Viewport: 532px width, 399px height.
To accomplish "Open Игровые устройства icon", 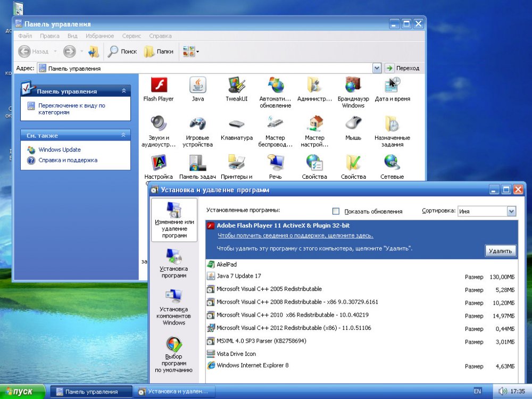I will (197, 131).
